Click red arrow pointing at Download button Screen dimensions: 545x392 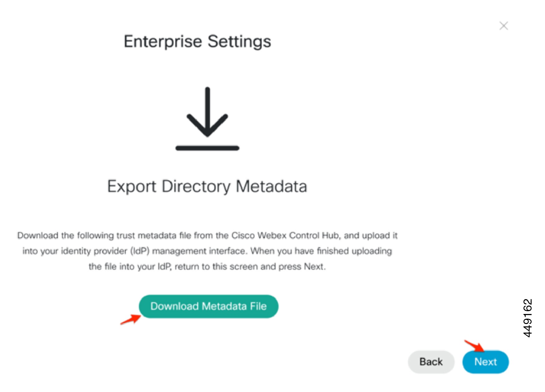tap(130, 320)
